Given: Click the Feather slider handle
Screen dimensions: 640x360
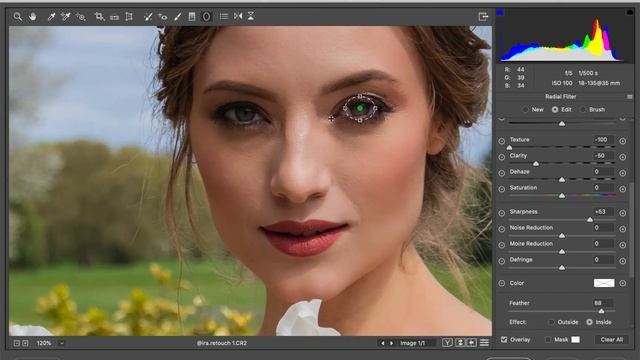Looking at the screenshot, I should 601,311.
